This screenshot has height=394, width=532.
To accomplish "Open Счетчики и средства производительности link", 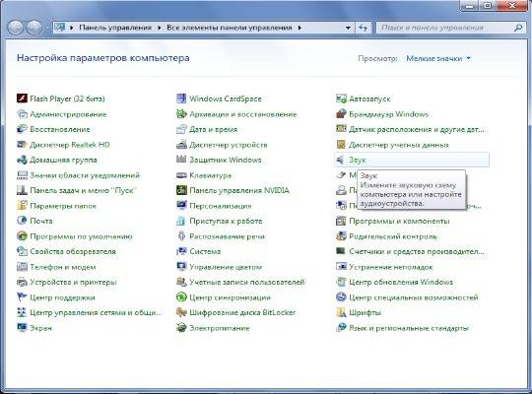I will coord(417,251).
